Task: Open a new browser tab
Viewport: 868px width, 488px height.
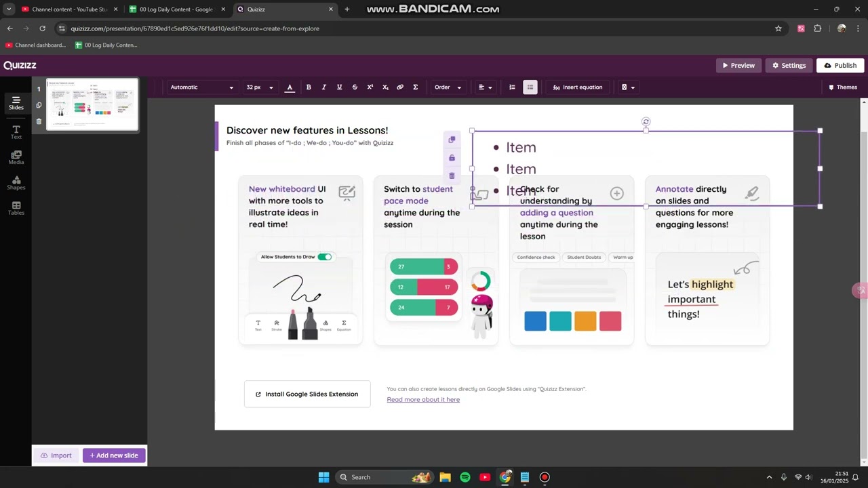Action: [x=347, y=9]
